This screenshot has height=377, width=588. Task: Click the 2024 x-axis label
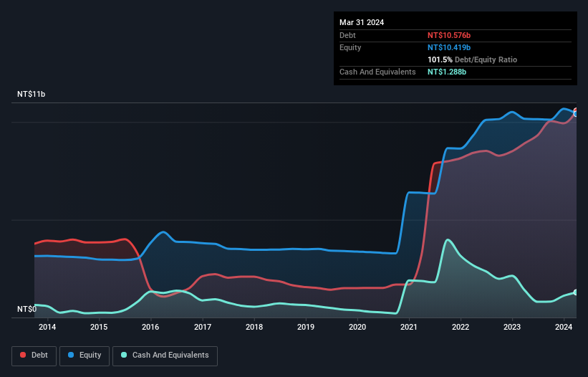coord(564,327)
